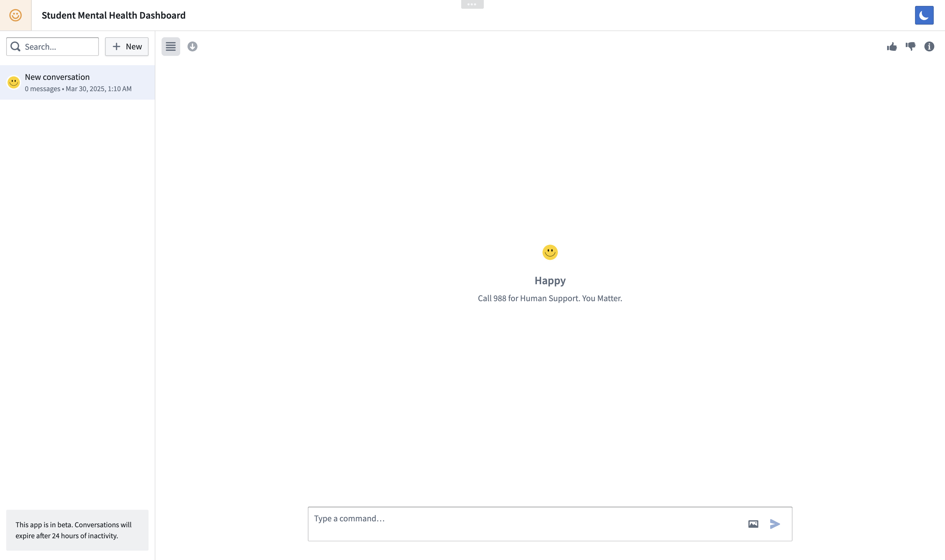Toggle the conversation list sidebar
945x560 pixels.
(171, 46)
